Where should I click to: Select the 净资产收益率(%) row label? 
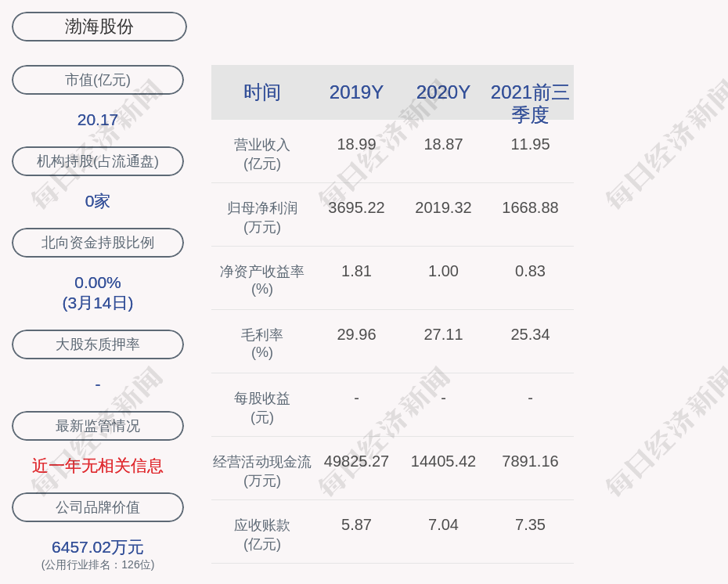262,280
